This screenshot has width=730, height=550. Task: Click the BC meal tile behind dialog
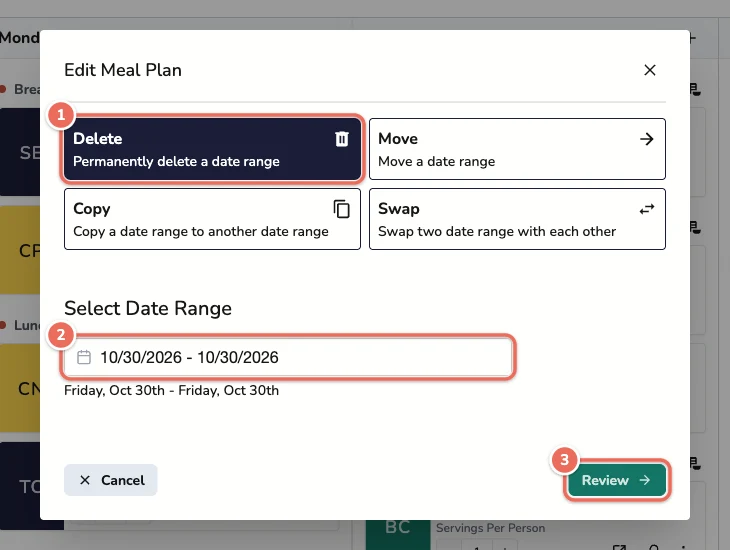coord(398,535)
